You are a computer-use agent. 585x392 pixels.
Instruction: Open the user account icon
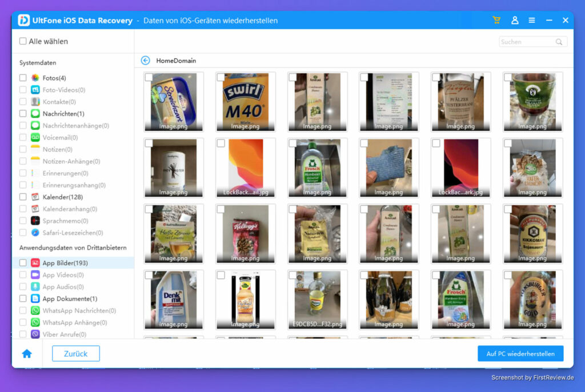click(515, 20)
